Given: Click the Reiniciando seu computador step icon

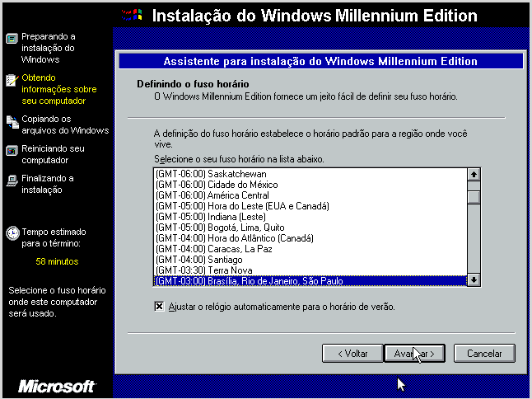Looking at the screenshot, I should 12,151.
